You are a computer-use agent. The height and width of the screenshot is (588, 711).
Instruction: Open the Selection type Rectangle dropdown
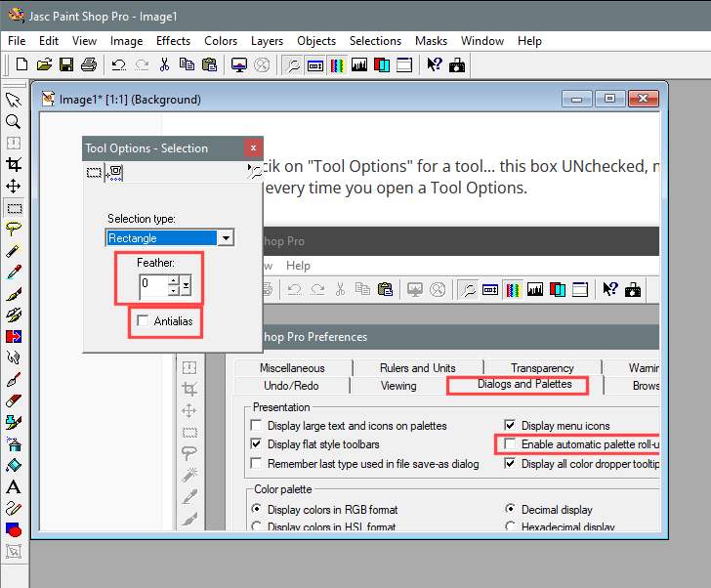point(226,237)
